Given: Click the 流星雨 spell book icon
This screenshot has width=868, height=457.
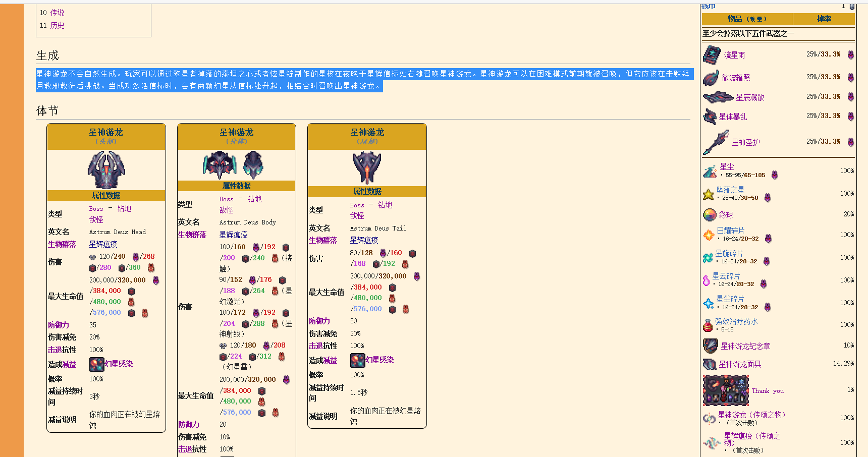Looking at the screenshot, I should [x=712, y=55].
